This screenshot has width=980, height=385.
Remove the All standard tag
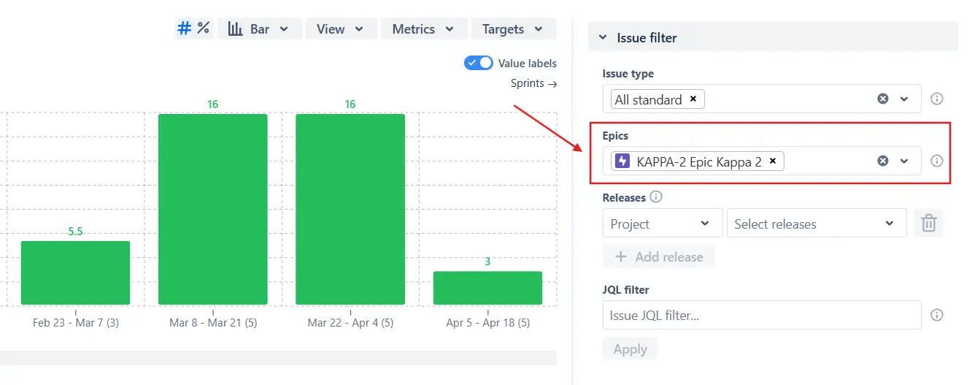[x=693, y=99]
